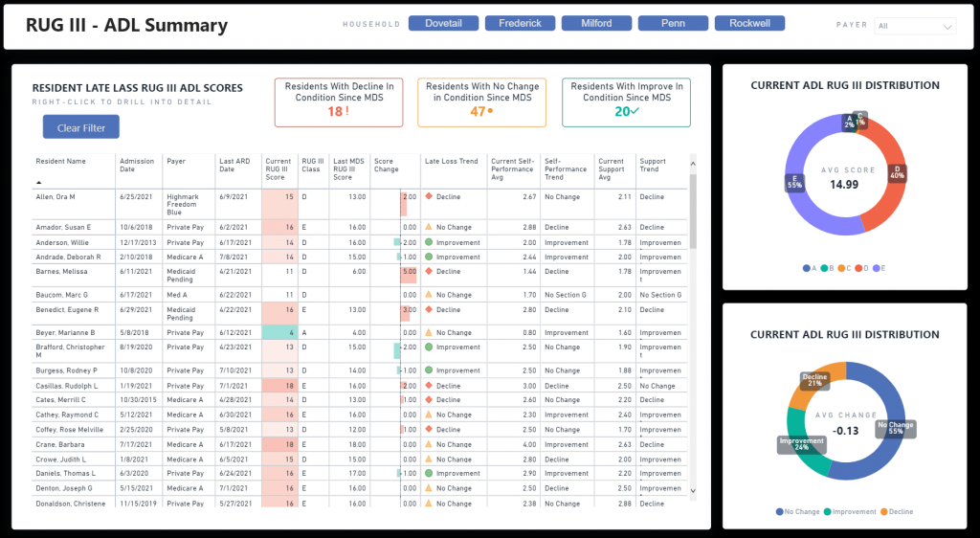Sort by Admission Date column header

pos(137,165)
